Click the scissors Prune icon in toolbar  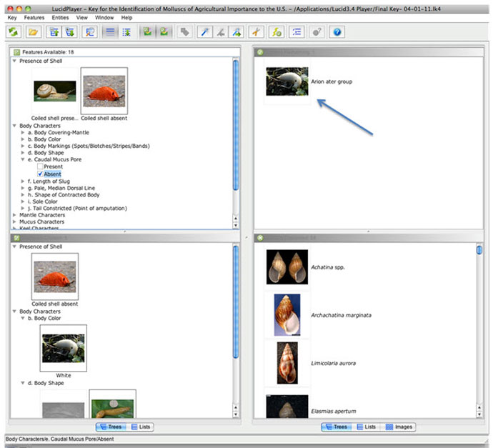(257, 32)
